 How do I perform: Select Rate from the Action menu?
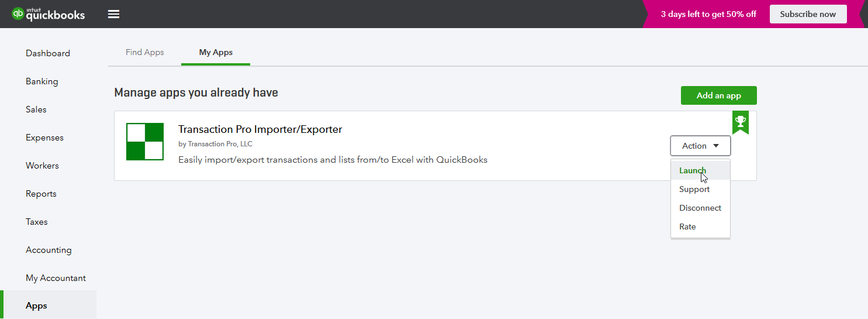point(700,227)
